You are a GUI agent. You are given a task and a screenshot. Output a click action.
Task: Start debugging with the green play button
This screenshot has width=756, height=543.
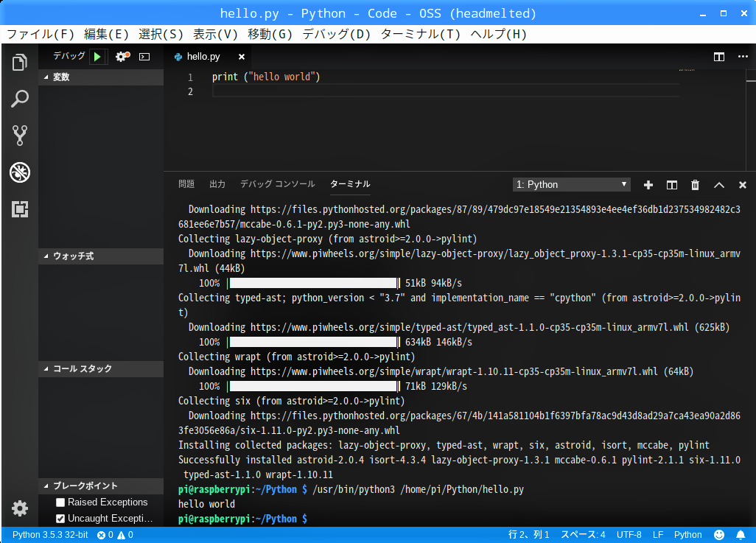(x=97, y=57)
